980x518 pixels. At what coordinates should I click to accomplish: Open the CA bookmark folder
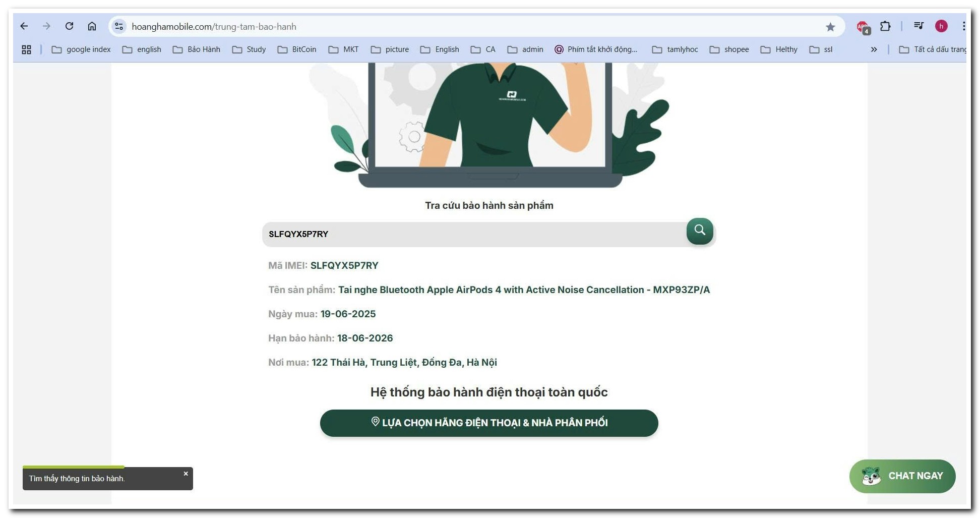(483, 49)
